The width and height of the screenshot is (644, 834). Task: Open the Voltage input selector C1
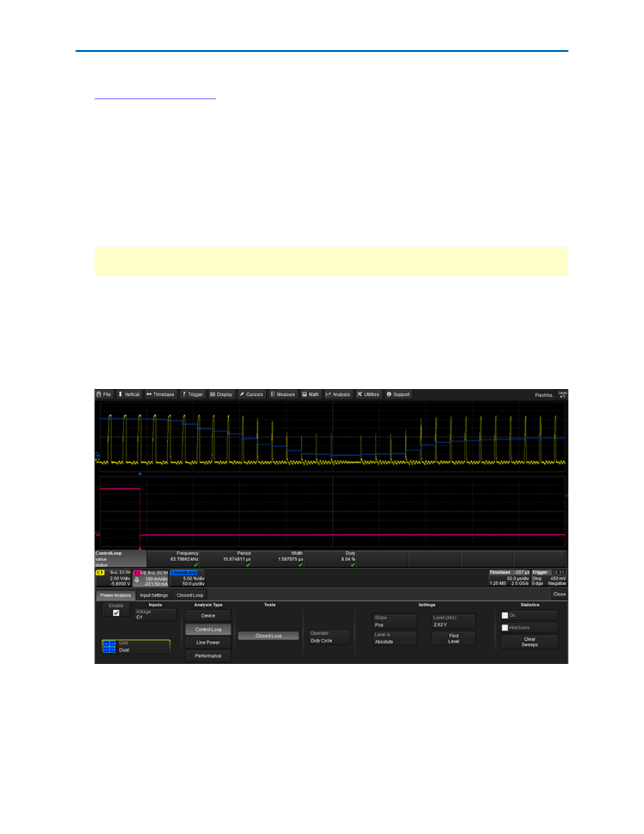155,615
